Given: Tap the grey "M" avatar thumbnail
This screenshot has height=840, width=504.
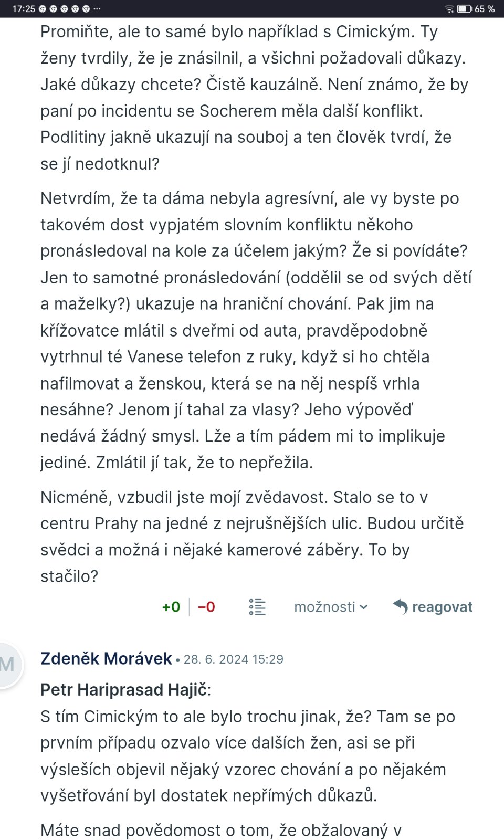Looking at the screenshot, I should [7, 665].
